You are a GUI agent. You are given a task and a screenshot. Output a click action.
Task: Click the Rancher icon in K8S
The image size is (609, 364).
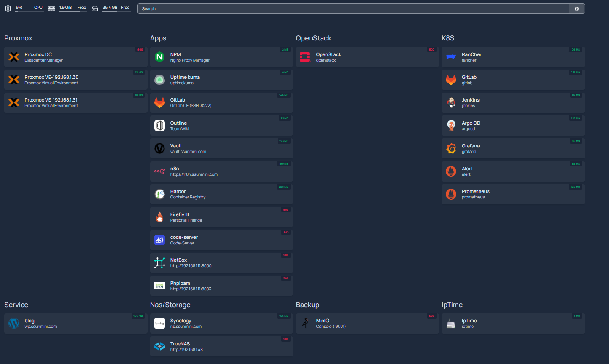[x=451, y=57]
